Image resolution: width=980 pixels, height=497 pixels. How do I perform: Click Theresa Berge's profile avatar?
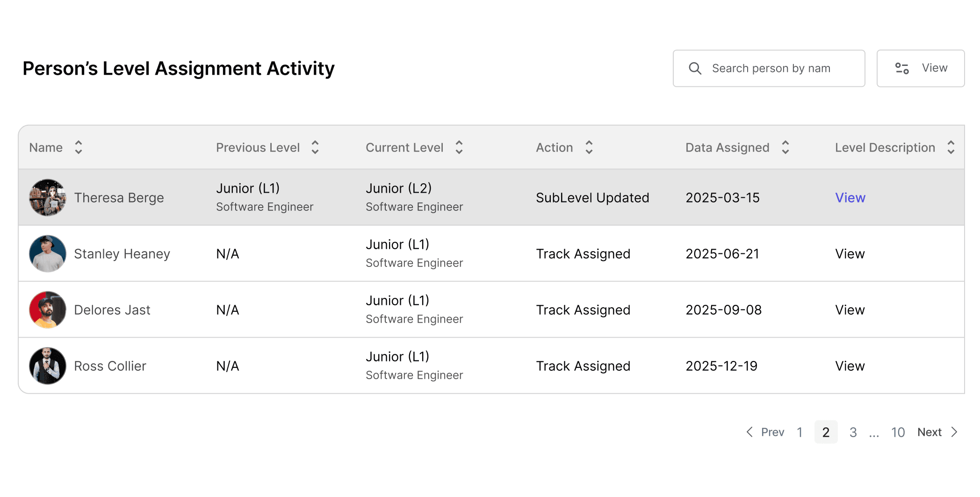[47, 197]
